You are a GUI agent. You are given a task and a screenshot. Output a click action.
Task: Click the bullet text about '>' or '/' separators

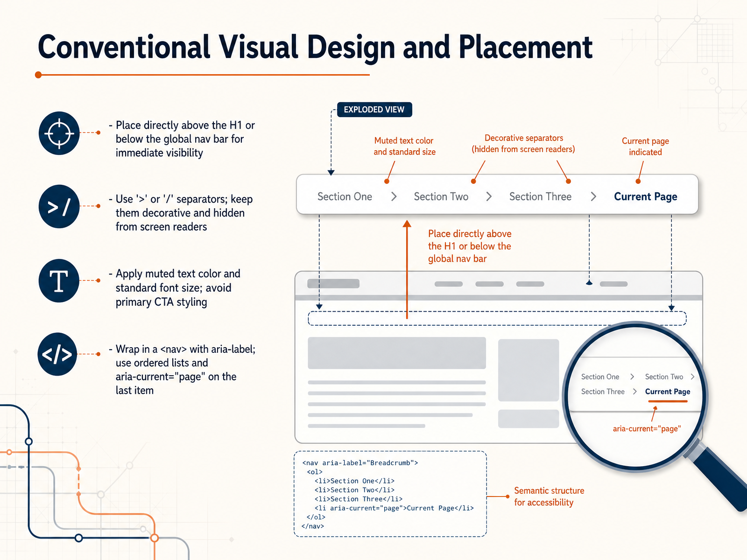point(181,213)
